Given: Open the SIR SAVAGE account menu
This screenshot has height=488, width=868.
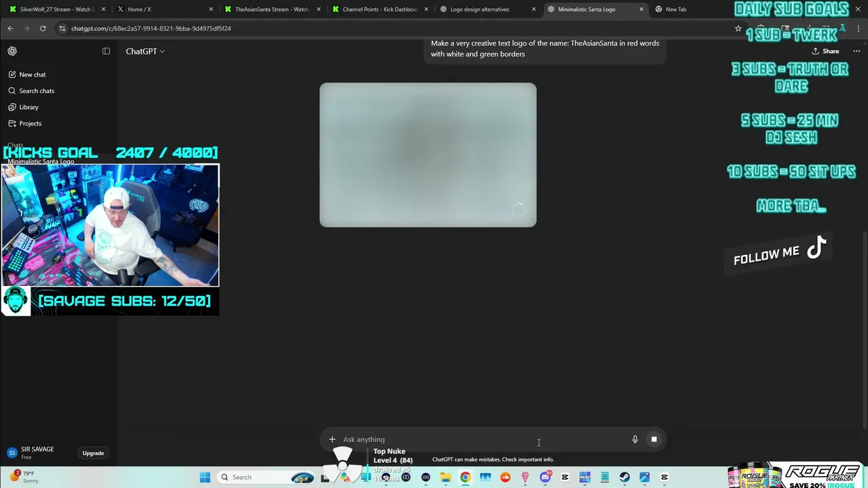Looking at the screenshot, I should click(x=37, y=453).
